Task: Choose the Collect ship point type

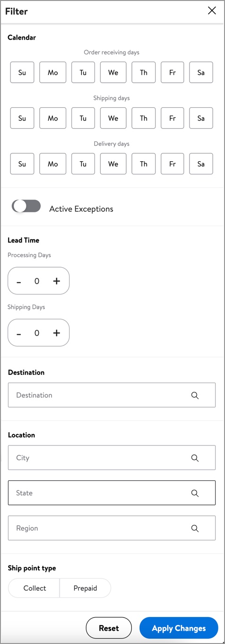Action: point(34,588)
